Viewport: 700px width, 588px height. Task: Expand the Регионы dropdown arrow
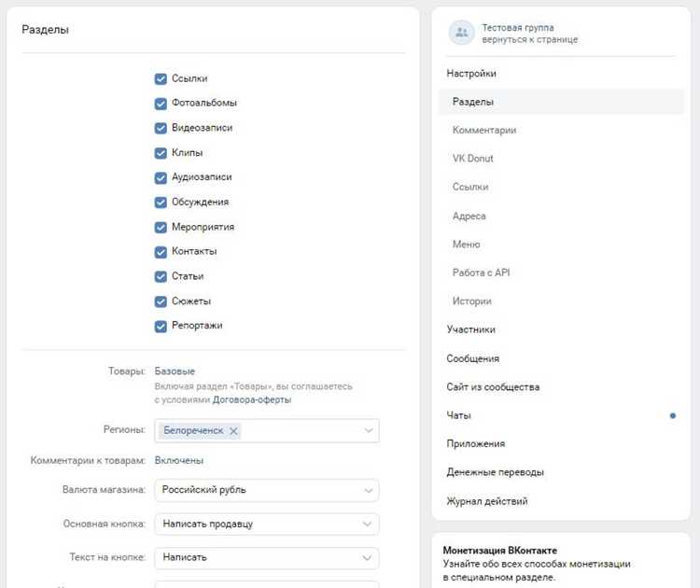click(369, 430)
